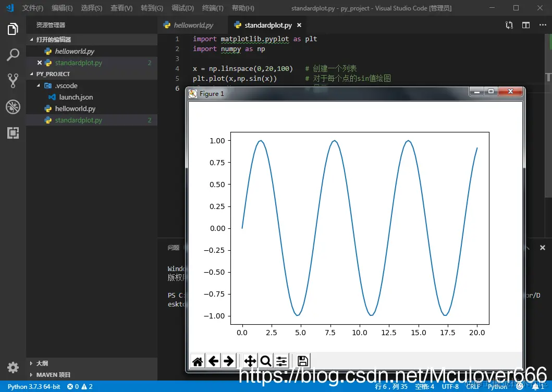Switch to the 问题 panel tab
552x392 pixels.
[x=173, y=248]
